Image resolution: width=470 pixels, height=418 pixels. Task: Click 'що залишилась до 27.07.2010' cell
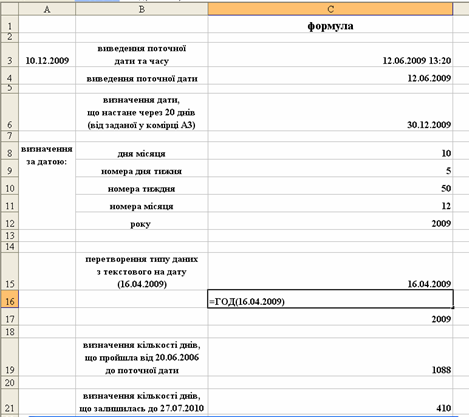point(142,402)
